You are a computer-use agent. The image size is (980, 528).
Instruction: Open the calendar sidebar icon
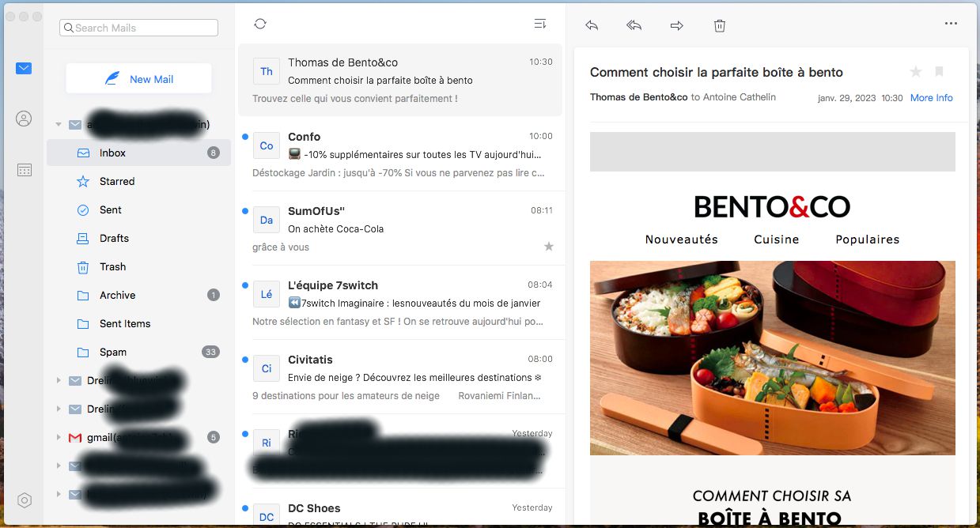coord(24,170)
